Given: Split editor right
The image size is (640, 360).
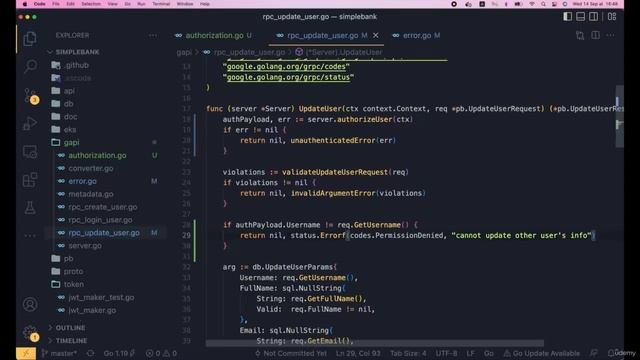Looking at the screenshot, I should point(596,36).
